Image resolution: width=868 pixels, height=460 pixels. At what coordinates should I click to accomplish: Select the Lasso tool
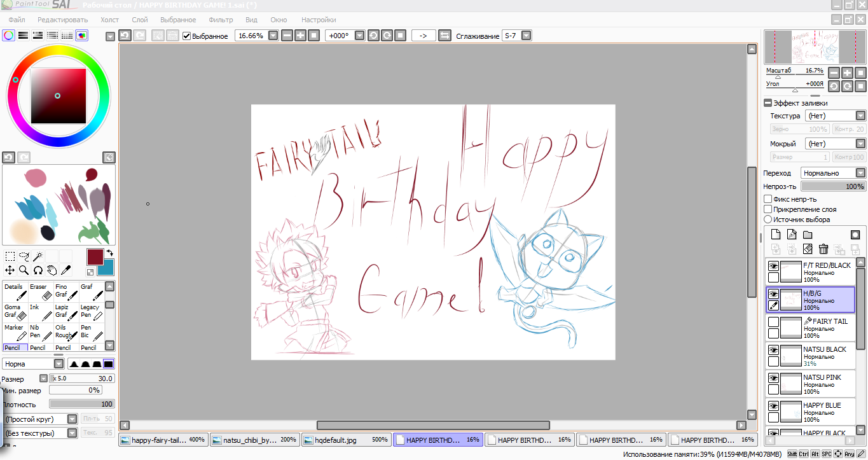click(24, 256)
